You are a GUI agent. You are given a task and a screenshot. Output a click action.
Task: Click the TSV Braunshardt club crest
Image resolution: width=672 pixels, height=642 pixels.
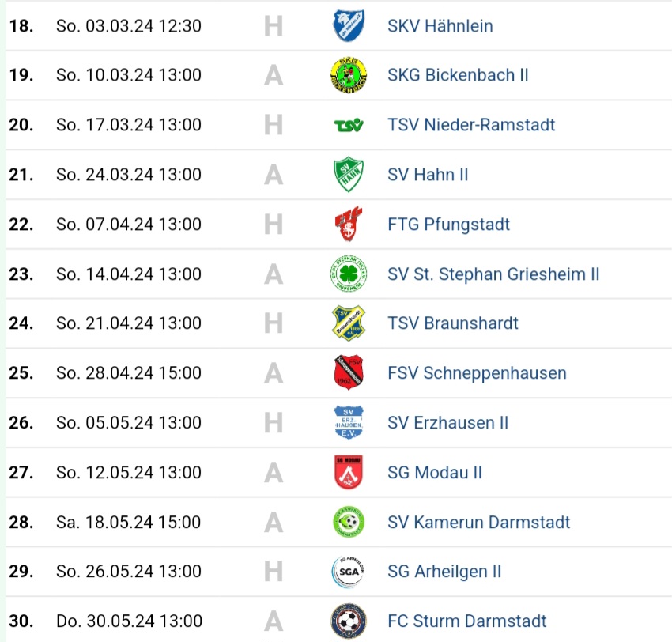click(x=348, y=323)
